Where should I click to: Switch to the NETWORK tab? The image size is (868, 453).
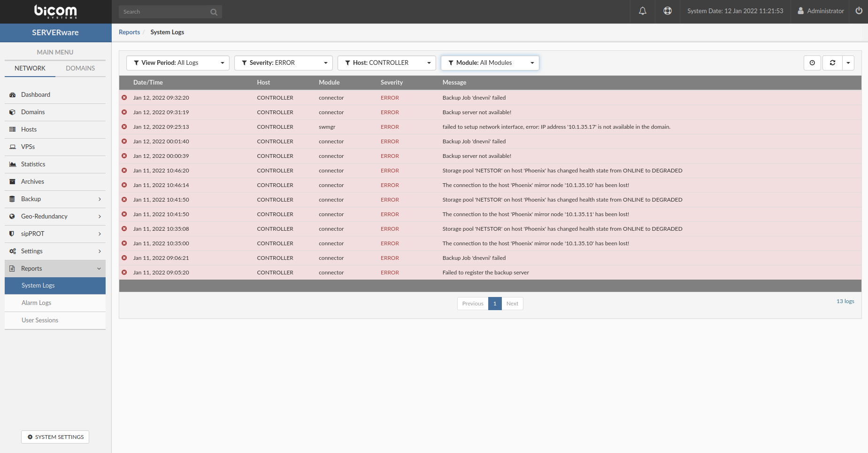click(30, 68)
